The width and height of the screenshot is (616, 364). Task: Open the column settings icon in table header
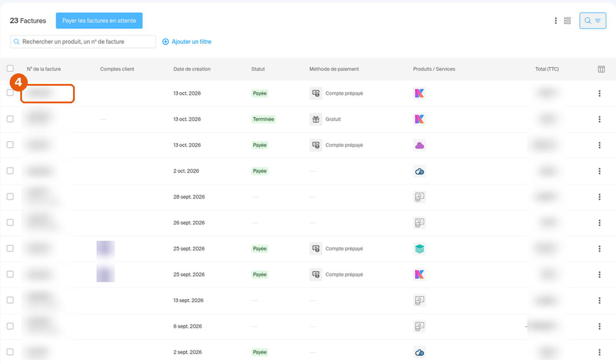[601, 69]
